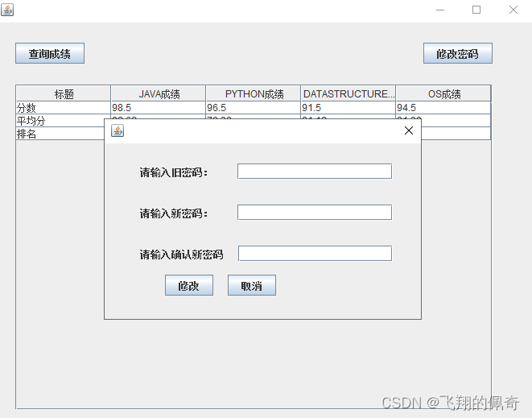
Task: Open the 修改密码 button in main window
Action: 458,53
